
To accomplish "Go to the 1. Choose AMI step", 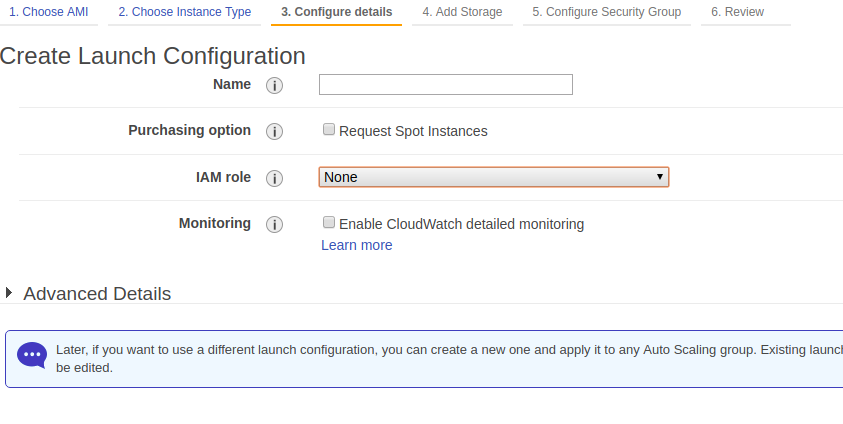I will point(50,12).
